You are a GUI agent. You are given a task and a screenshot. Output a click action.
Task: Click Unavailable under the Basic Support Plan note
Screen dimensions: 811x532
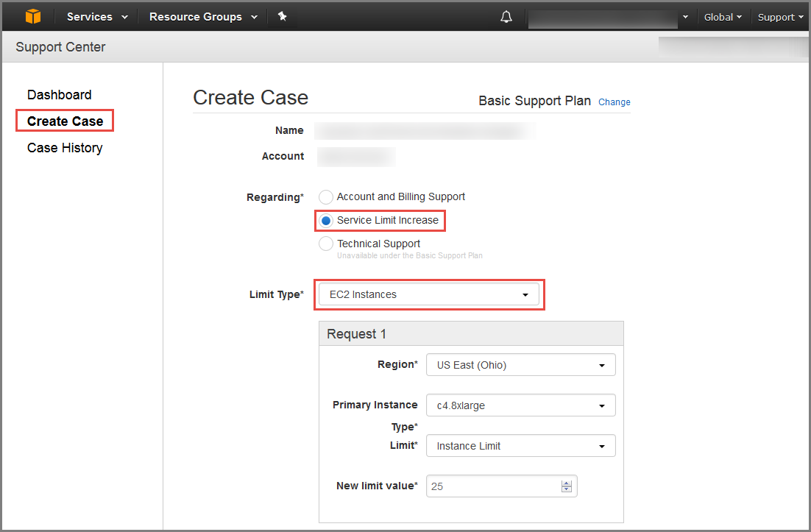pos(410,255)
